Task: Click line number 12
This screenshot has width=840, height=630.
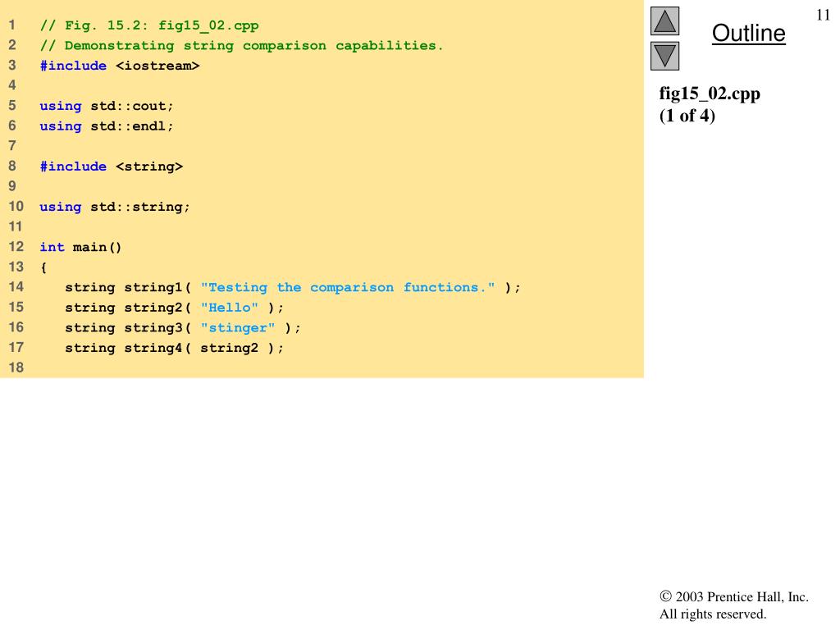Action: (x=16, y=246)
